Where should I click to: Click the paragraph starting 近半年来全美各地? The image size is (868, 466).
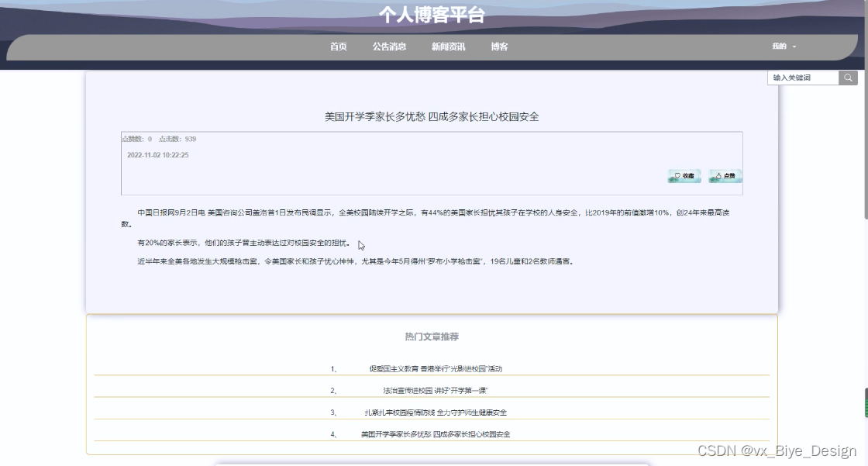(x=356, y=261)
